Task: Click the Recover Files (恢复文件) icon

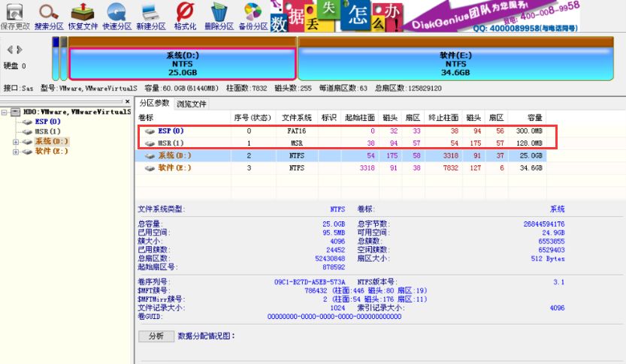Action: point(83,17)
